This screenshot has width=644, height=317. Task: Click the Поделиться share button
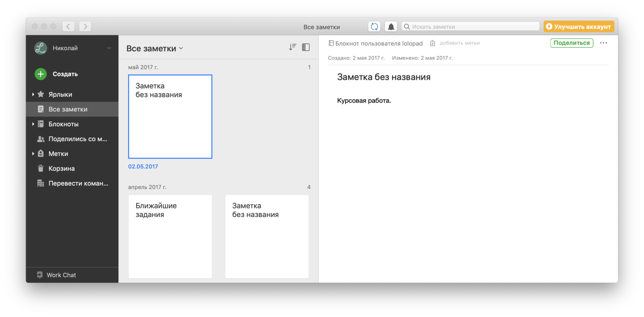(x=572, y=43)
